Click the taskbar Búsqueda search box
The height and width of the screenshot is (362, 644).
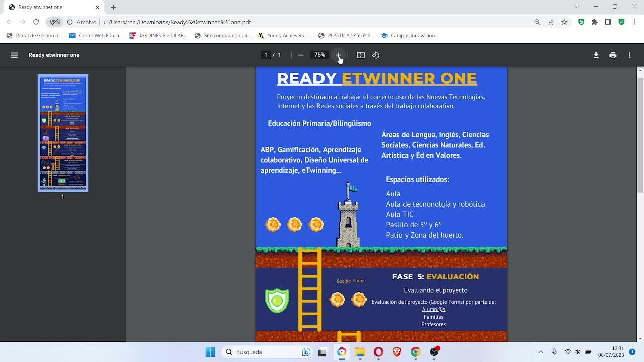coord(268,352)
